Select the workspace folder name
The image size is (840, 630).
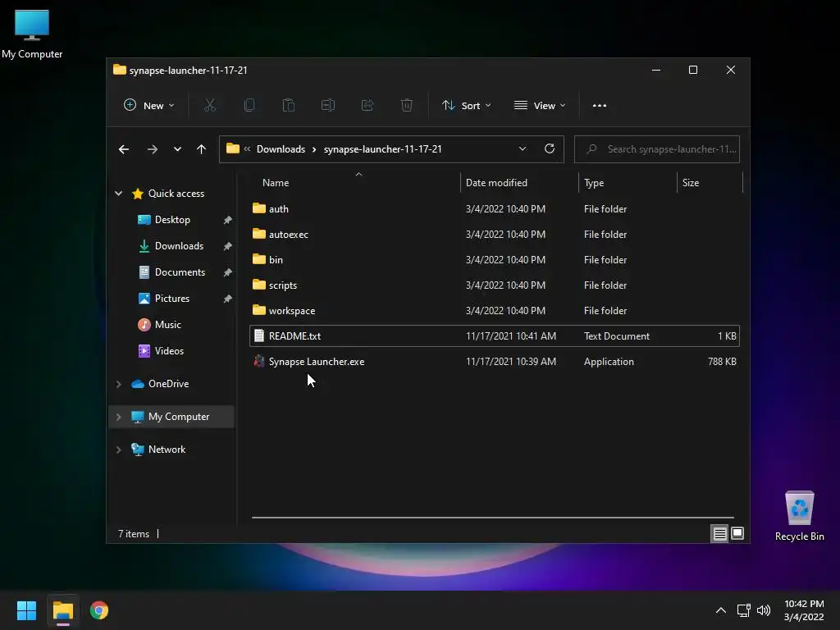pos(292,311)
